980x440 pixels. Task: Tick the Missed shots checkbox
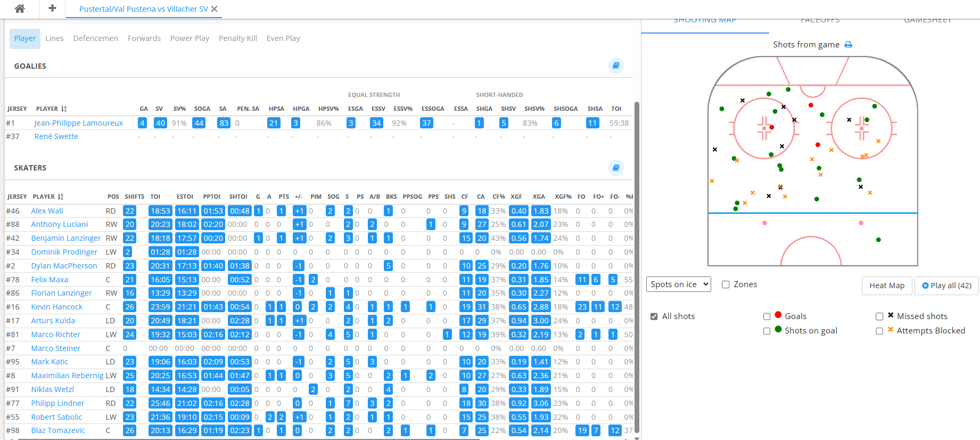(x=879, y=316)
